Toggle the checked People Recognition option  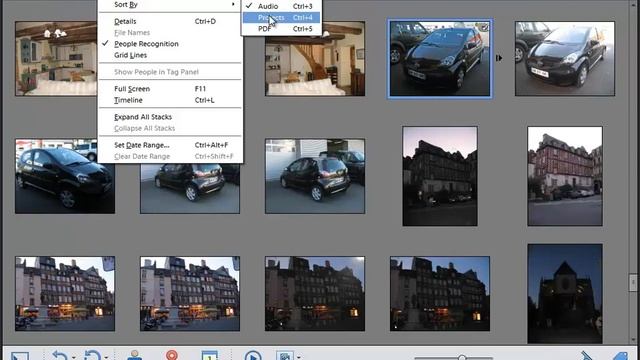click(170, 44)
